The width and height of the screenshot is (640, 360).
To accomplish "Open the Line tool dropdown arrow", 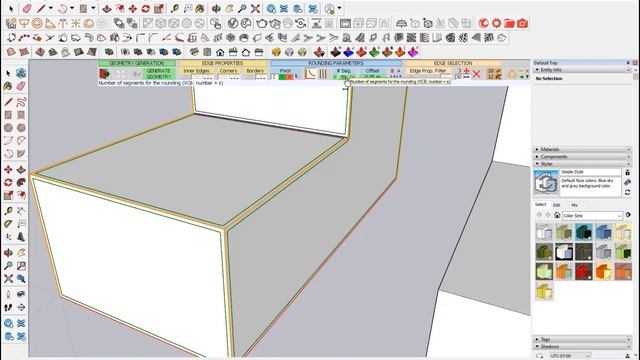I will pyautogui.click(x=51, y=8).
